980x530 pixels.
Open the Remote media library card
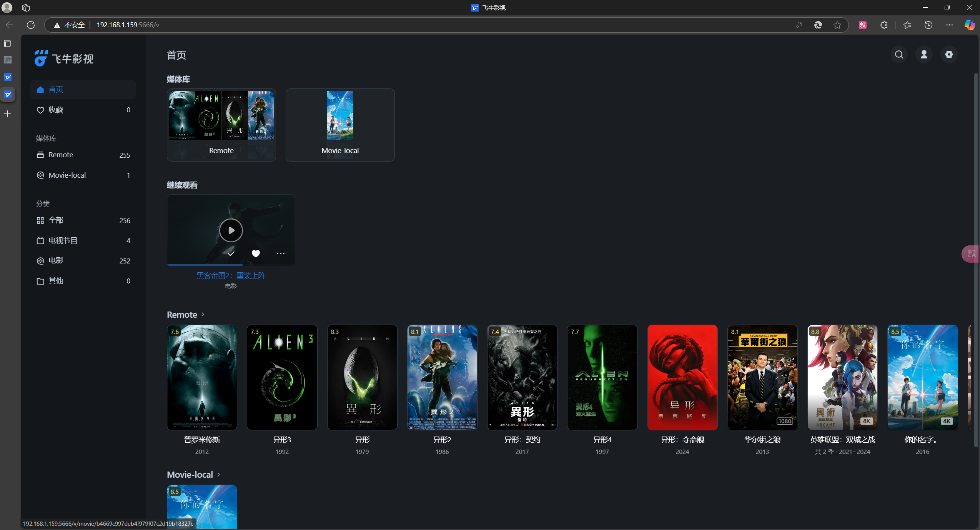(221, 125)
